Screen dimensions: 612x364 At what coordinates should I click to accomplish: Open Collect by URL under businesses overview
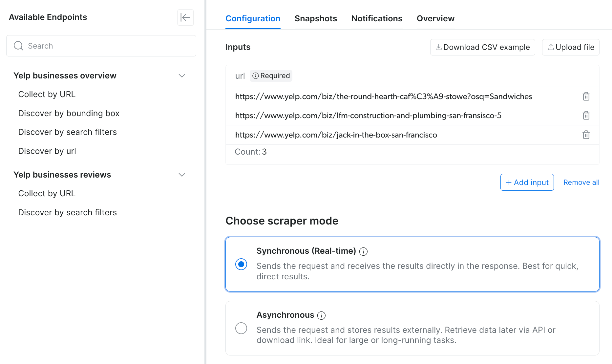click(47, 95)
